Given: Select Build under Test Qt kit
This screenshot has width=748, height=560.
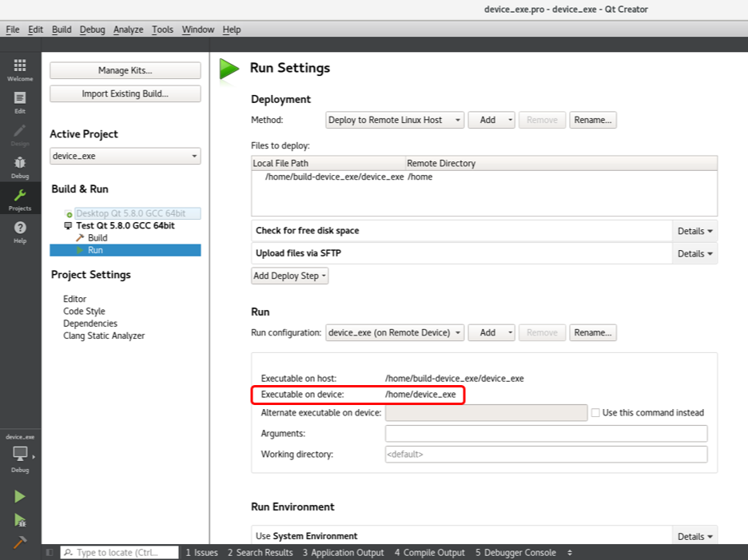Looking at the screenshot, I should click(x=97, y=237).
